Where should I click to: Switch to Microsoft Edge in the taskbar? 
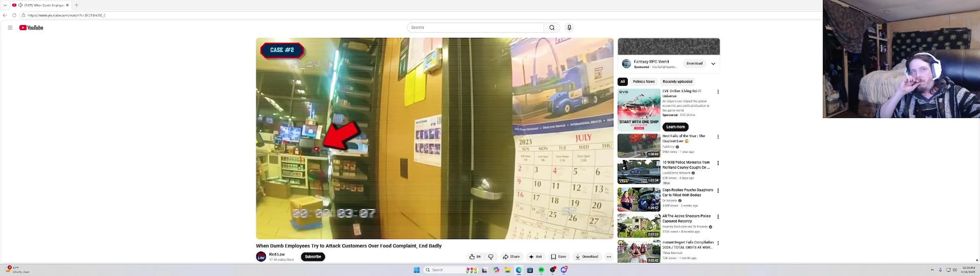pos(519,270)
